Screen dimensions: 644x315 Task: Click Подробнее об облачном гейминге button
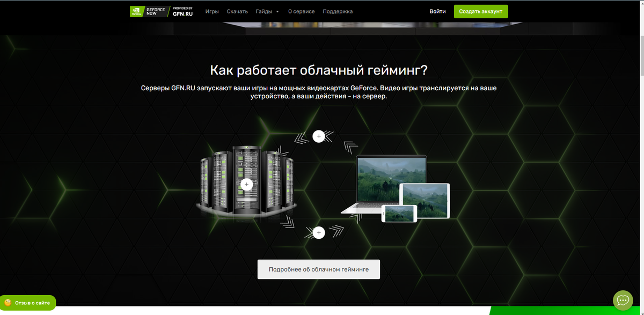[319, 269]
